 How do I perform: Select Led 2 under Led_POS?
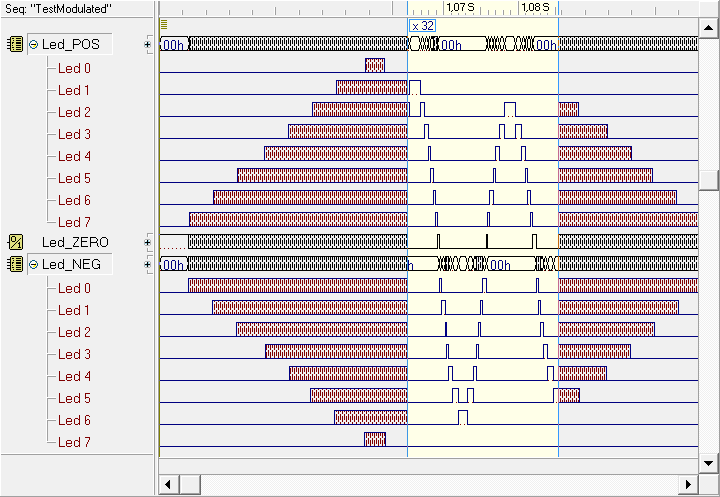74,113
